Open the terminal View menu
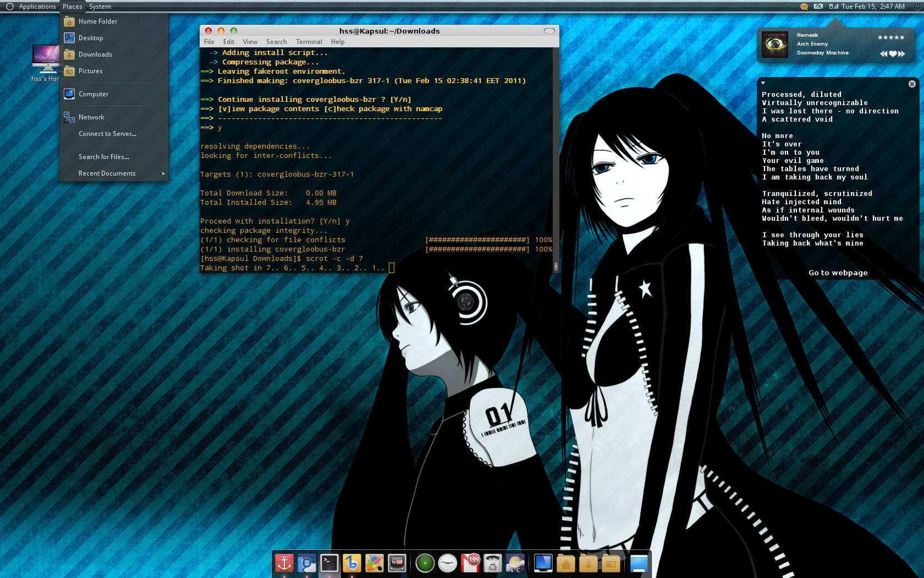This screenshot has width=924, height=578. point(250,42)
